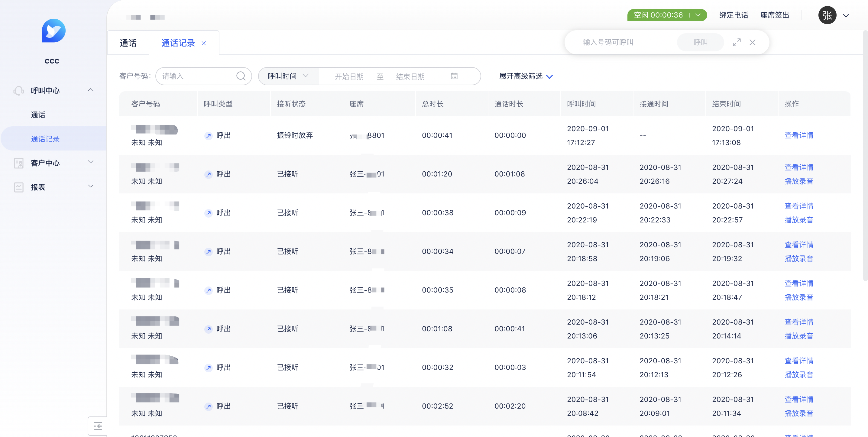Close the 通话记录 tab

pyautogui.click(x=203, y=44)
